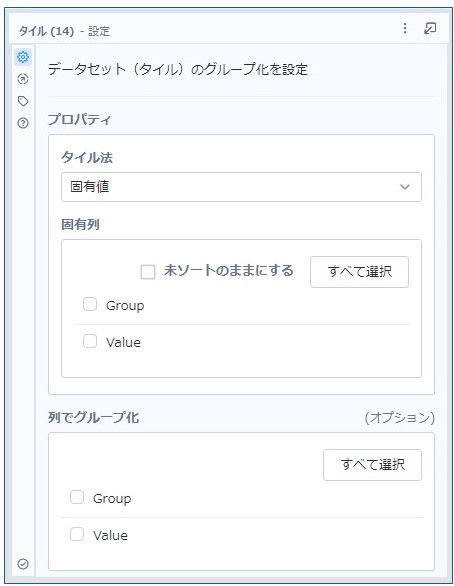
Task: Open the three-dot options menu
Action: (x=405, y=28)
